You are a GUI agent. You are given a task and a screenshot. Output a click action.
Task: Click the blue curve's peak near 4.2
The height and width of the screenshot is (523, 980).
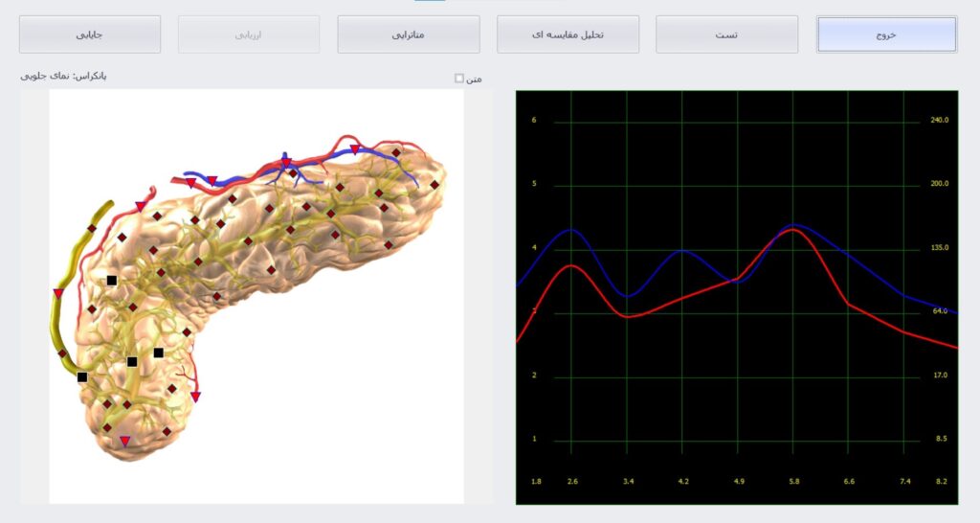[x=681, y=251]
